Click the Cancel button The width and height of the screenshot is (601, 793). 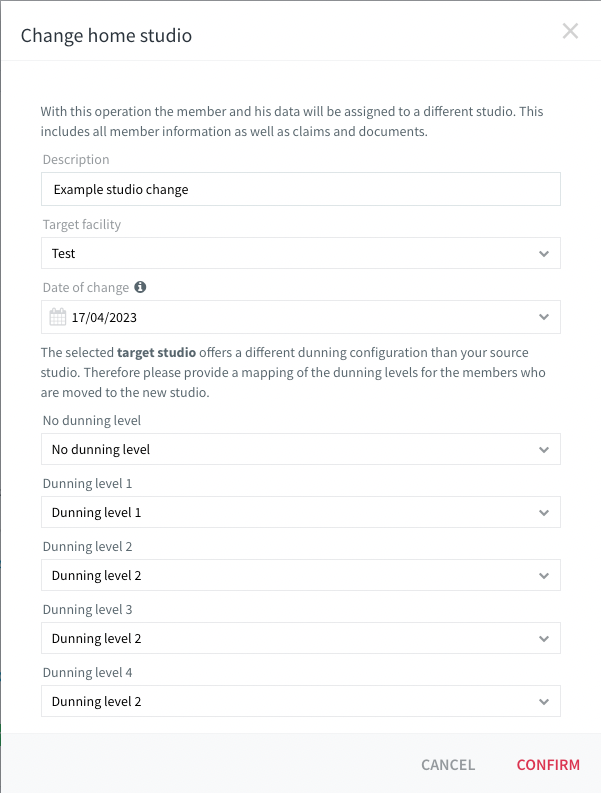coord(448,765)
